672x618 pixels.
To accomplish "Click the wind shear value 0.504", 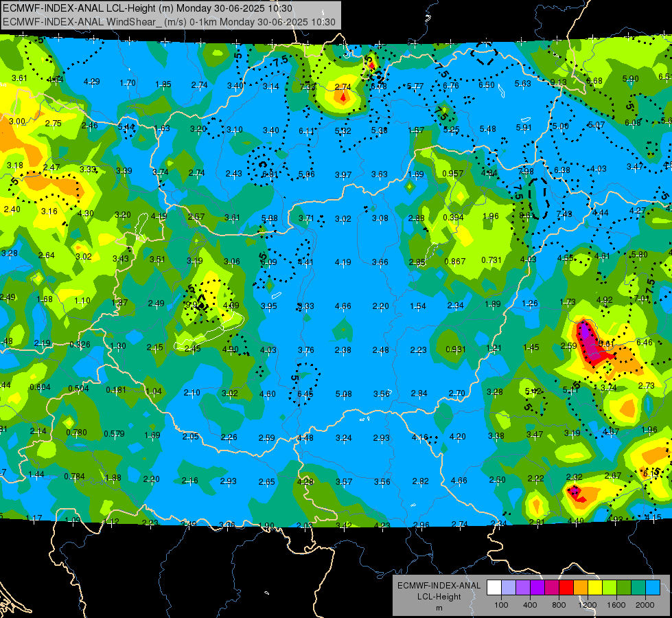I will [78, 389].
